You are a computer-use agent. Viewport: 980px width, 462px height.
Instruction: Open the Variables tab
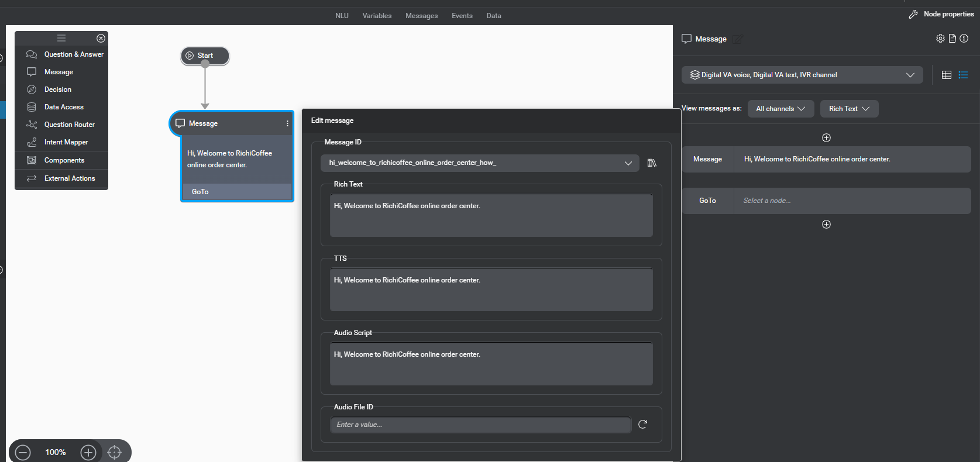click(377, 16)
